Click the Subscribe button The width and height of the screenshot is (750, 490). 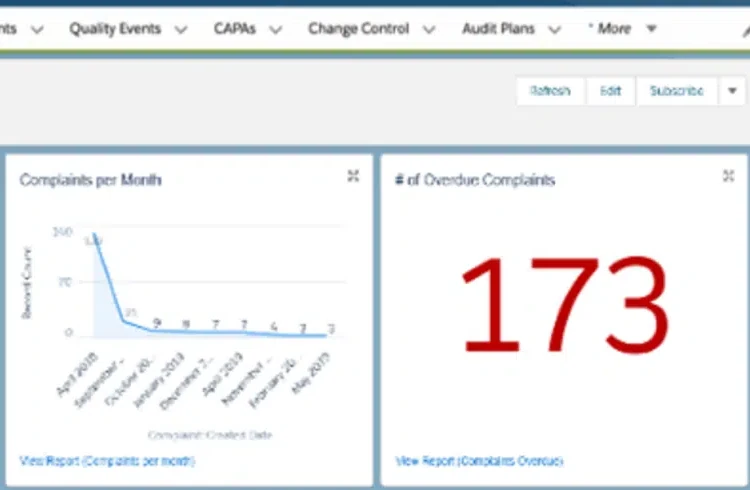pos(676,90)
